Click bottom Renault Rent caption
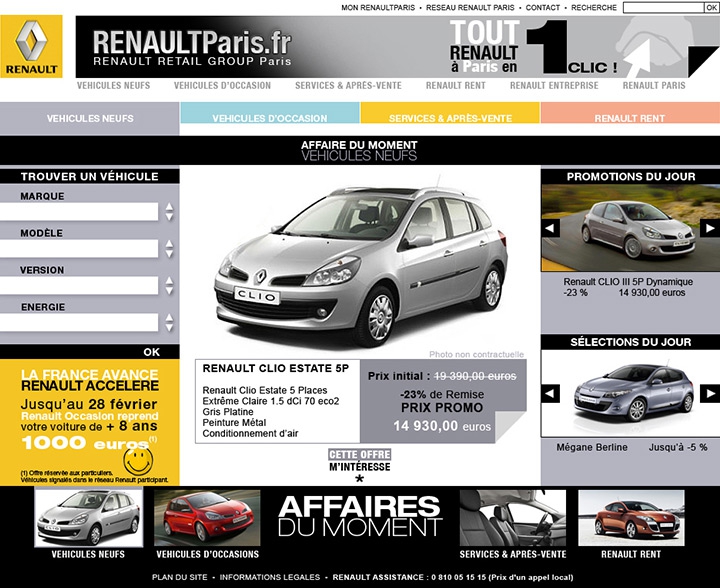720x588 pixels. 631,554
